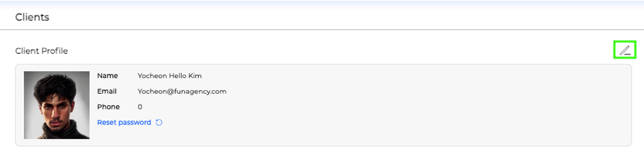
Task: Click the Email field label
Action: (x=106, y=91)
